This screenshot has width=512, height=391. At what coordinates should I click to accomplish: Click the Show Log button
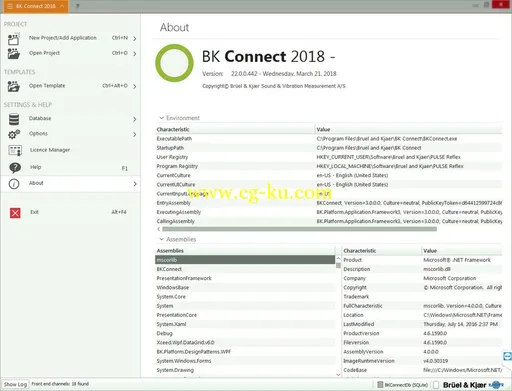click(15, 384)
